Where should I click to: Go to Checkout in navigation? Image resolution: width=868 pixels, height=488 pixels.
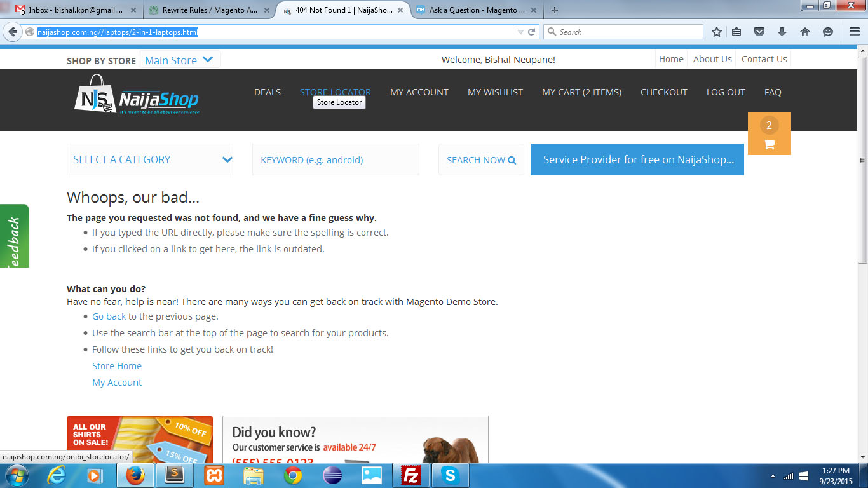pos(664,92)
